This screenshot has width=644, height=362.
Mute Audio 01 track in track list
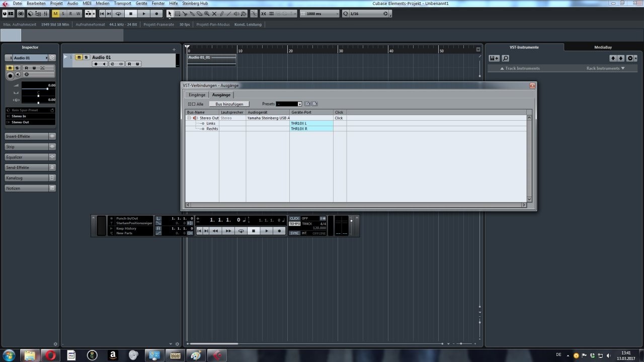pos(79,57)
